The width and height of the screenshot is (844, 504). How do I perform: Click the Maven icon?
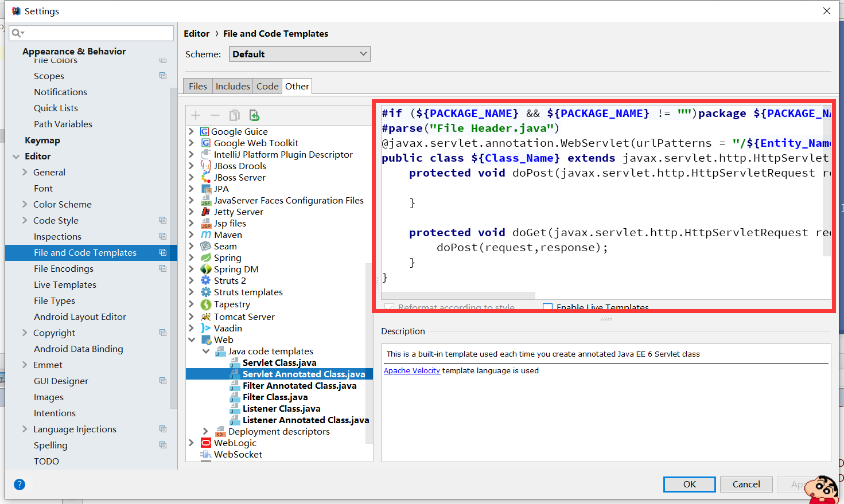(x=205, y=235)
